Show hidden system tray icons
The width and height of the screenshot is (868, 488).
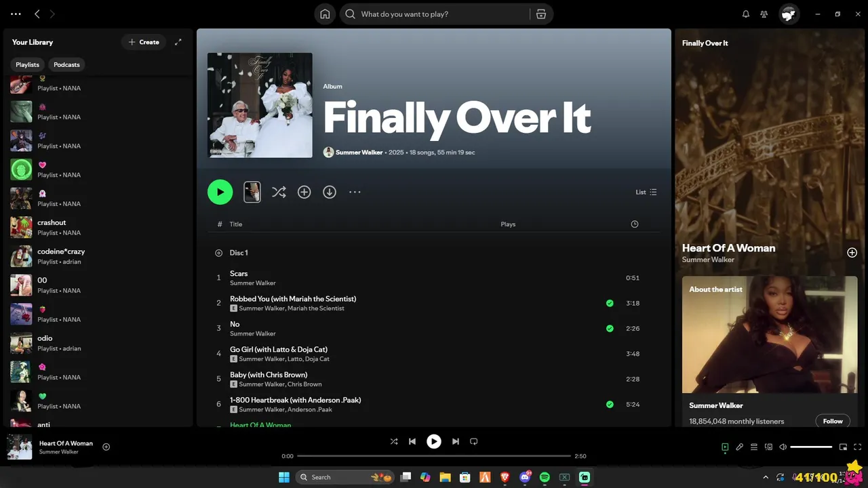[766, 477]
